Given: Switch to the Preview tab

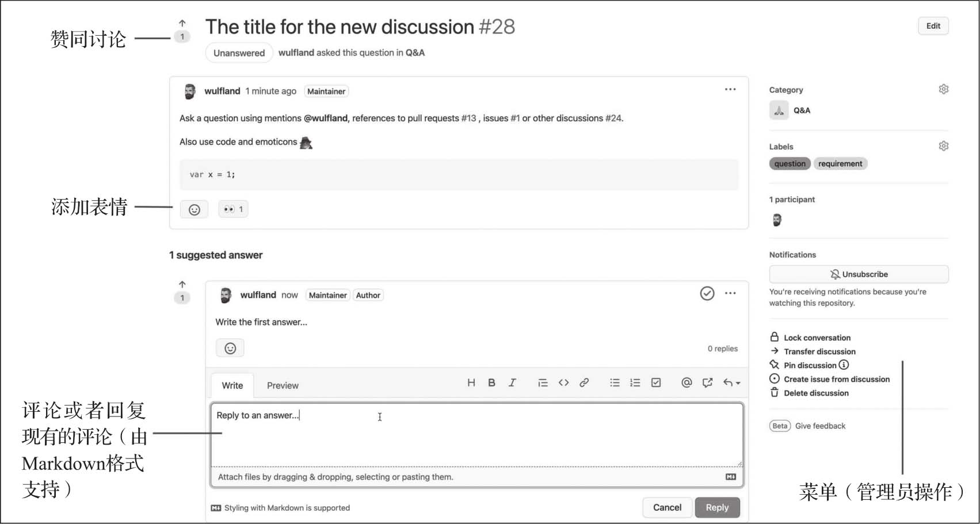Looking at the screenshot, I should click(x=283, y=385).
